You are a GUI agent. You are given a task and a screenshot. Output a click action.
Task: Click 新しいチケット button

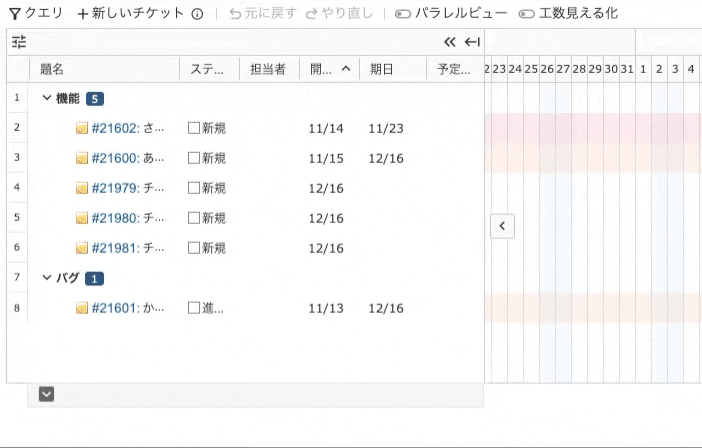(131, 14)
